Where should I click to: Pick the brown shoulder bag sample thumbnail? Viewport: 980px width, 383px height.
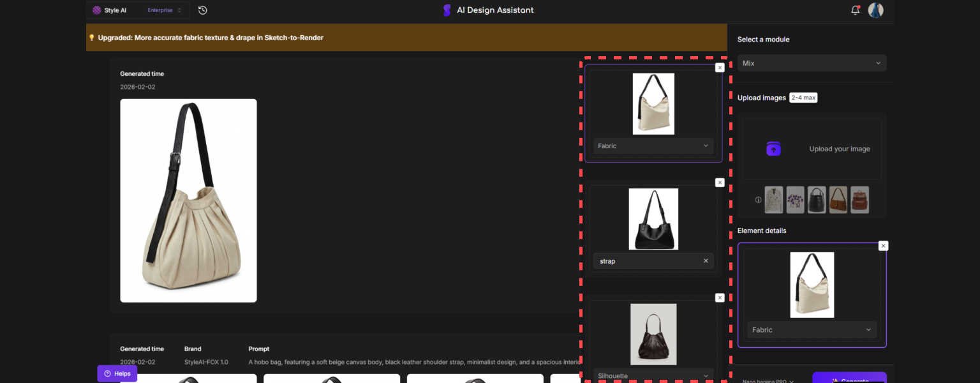click(838, 200)
